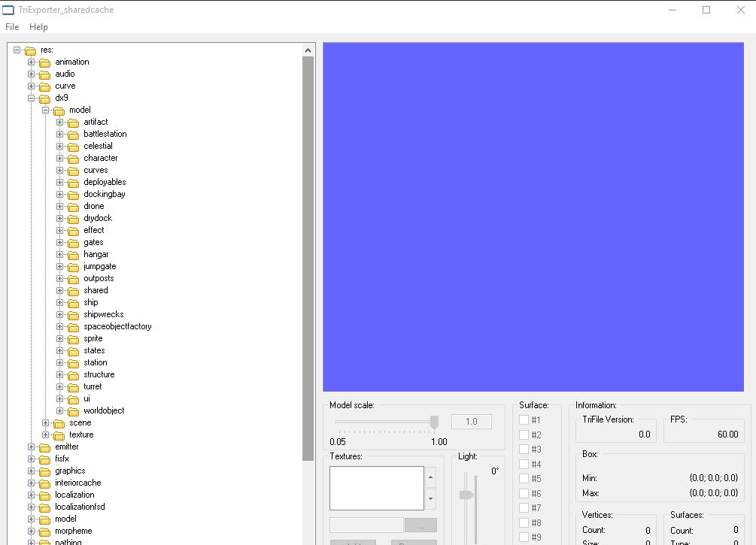Click the deployables folder icon
Viewport: 756px width, 545px height.
tap(73, 183)
